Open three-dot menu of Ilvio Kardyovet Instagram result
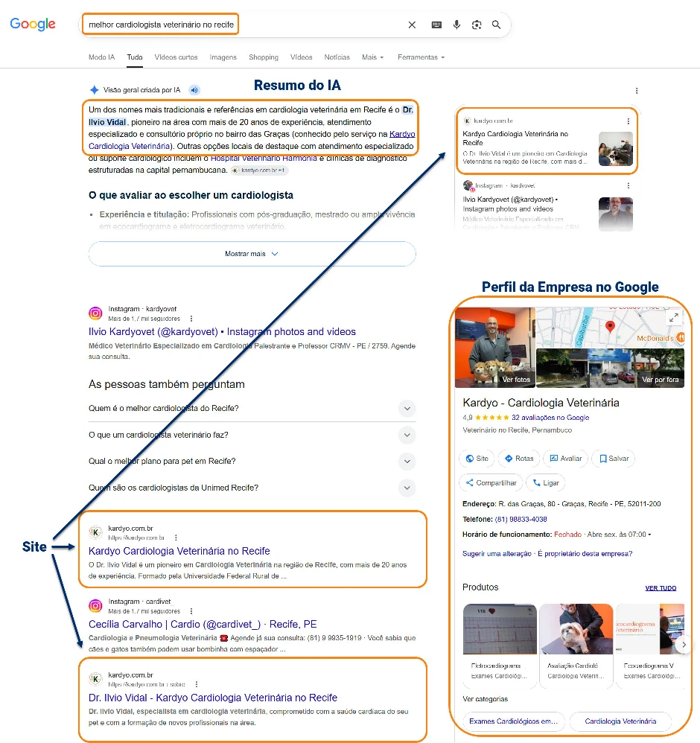The width and height of the screenshot is (700, 743). pos(191,319)
